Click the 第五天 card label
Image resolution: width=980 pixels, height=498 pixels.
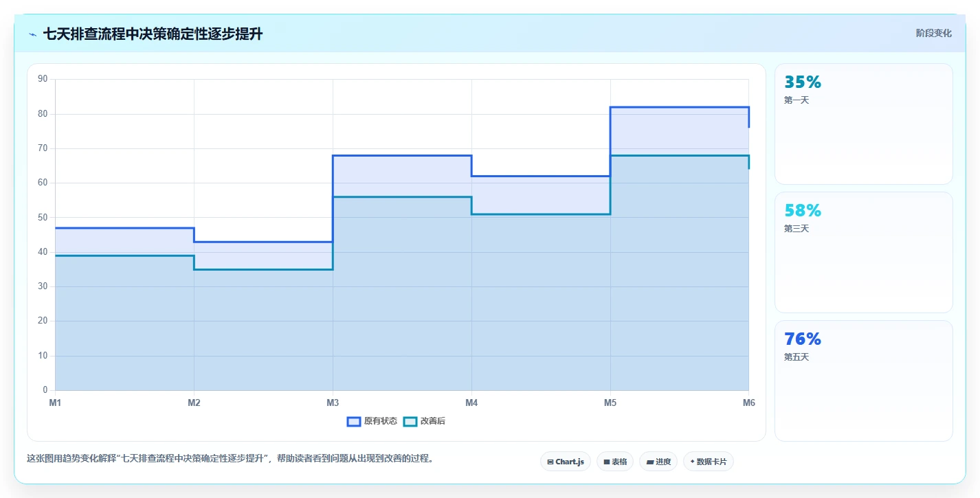click(797, 357)
